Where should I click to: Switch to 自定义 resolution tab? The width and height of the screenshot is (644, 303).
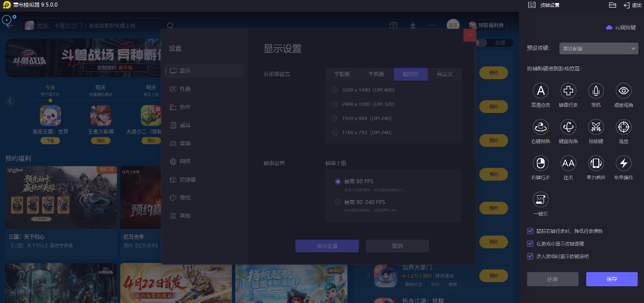pyautogui.click(x=445, y=74)
